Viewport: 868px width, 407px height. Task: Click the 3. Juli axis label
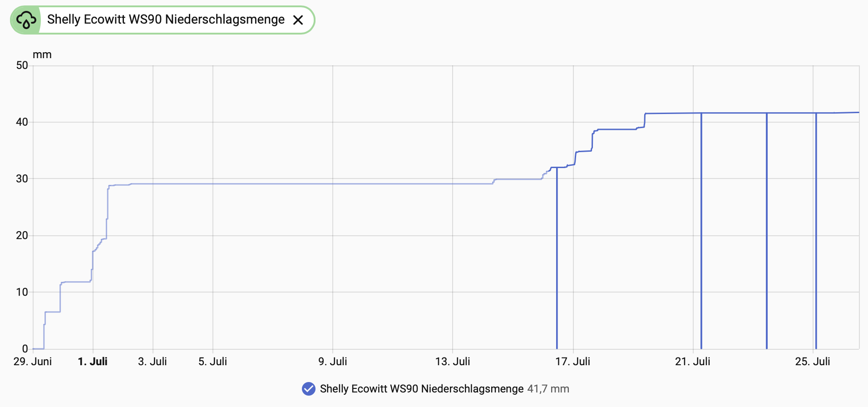click(x=153, y=362)
